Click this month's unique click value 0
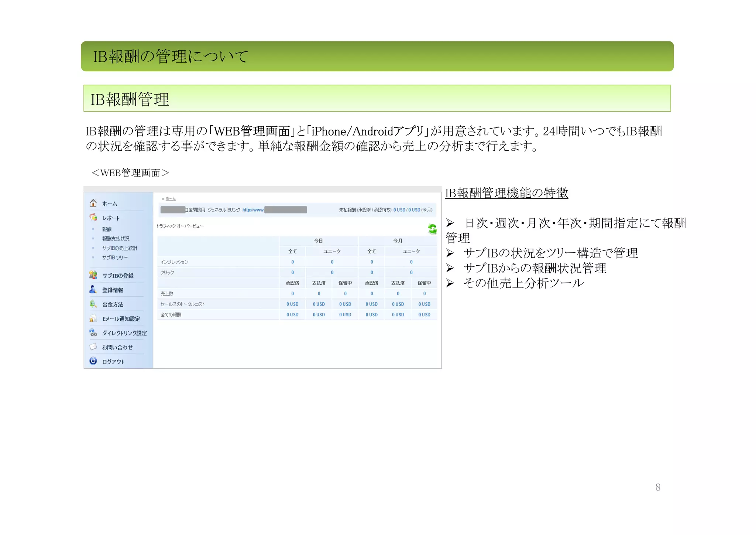 click(x=411, y=272)
